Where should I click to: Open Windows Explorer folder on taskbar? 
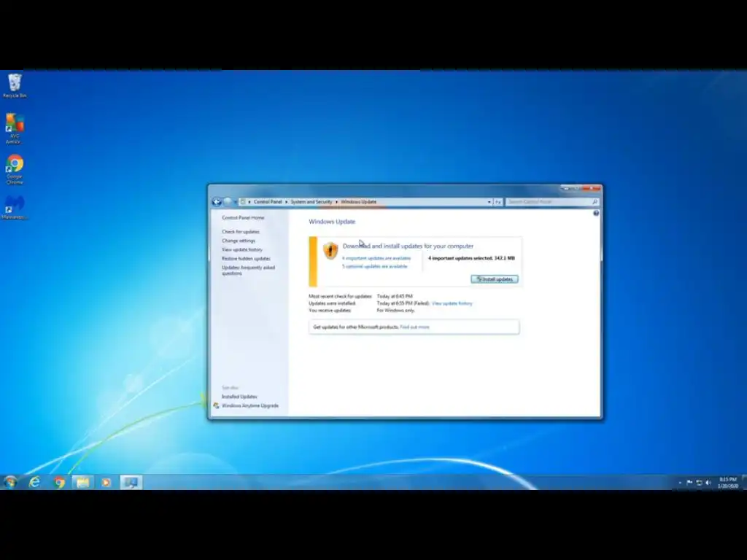click(83, 483)
